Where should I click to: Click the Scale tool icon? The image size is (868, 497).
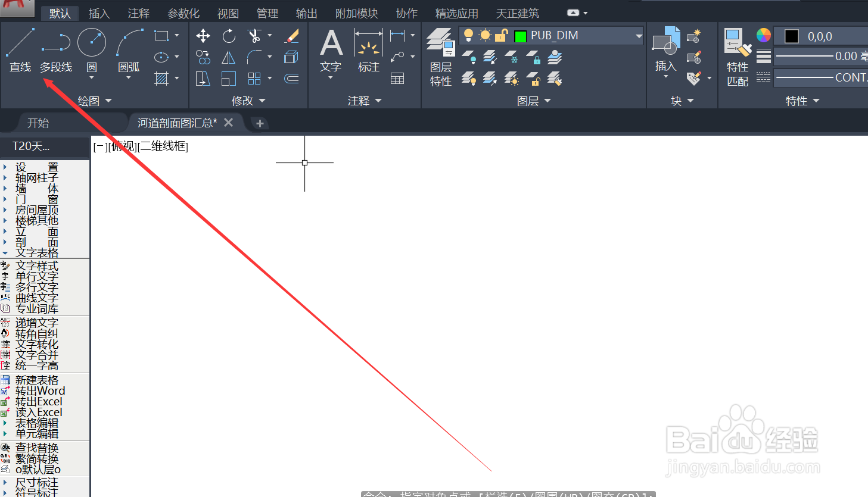click(229, 79)
